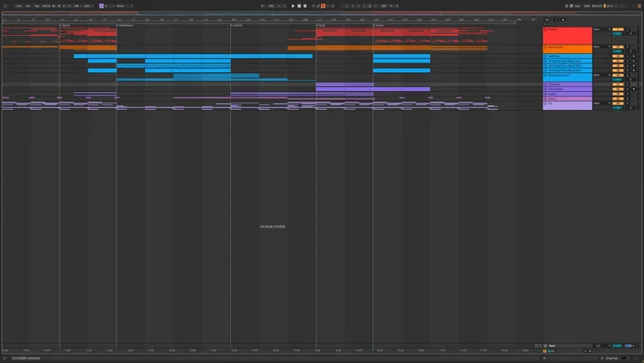Arm the Soft Pad track for recording

click(634, 56)
